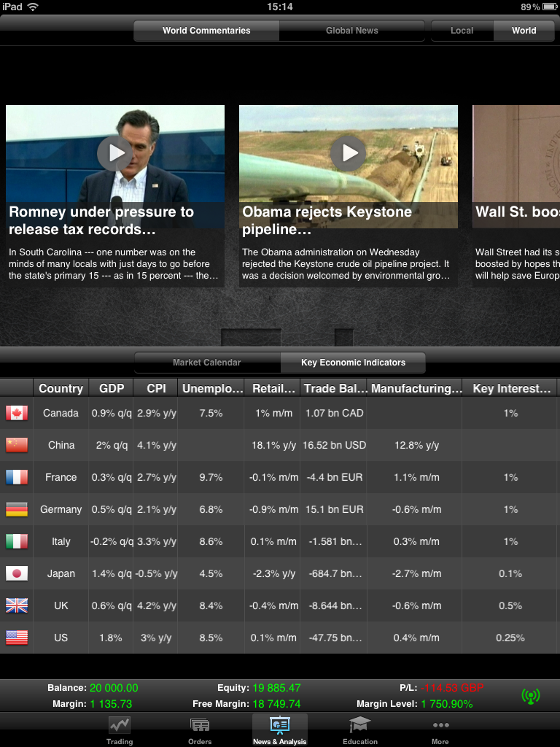This screenshot has width=560, height=747.
Task: Tap the UK flag icon
Action: point(17,605)
